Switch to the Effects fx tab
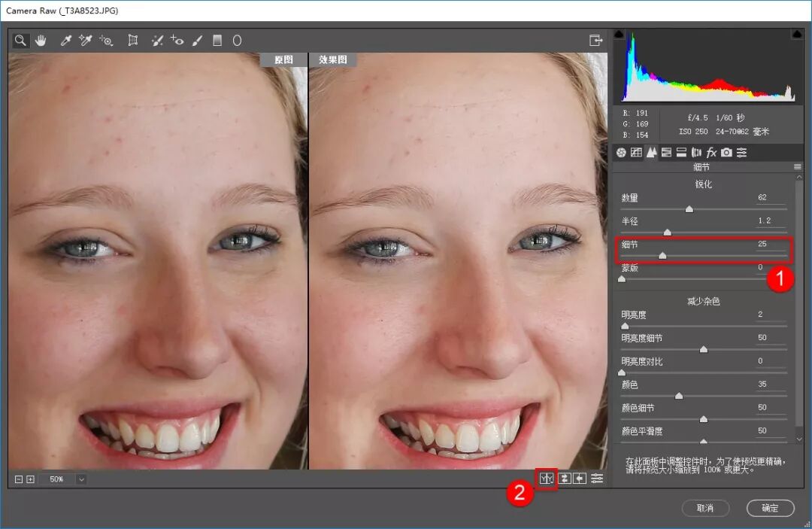812x529 pixels. pyautogui.click(x=711, y=152)
